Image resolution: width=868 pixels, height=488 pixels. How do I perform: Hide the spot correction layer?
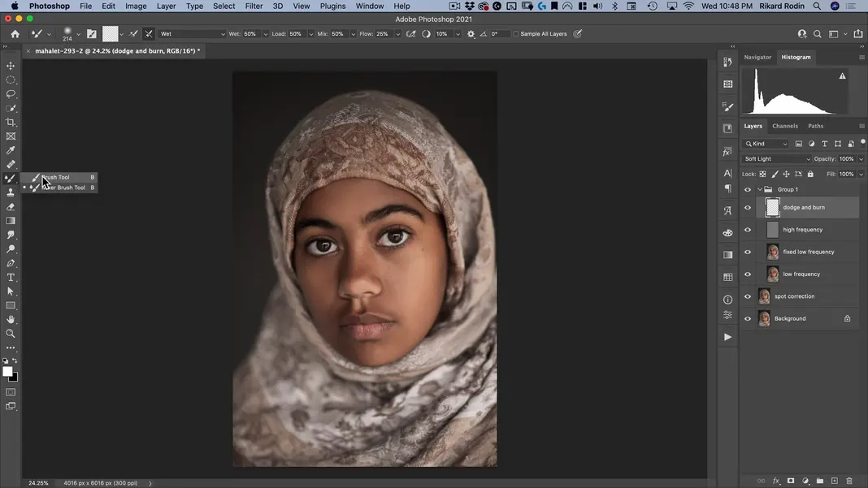748,296
